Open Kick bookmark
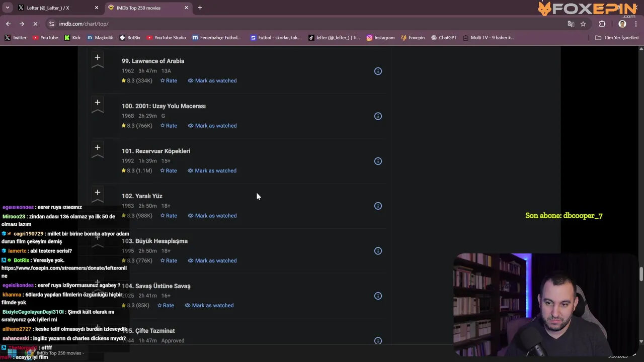The width and height of the screenshot is (644, 362). click(72, 38)
